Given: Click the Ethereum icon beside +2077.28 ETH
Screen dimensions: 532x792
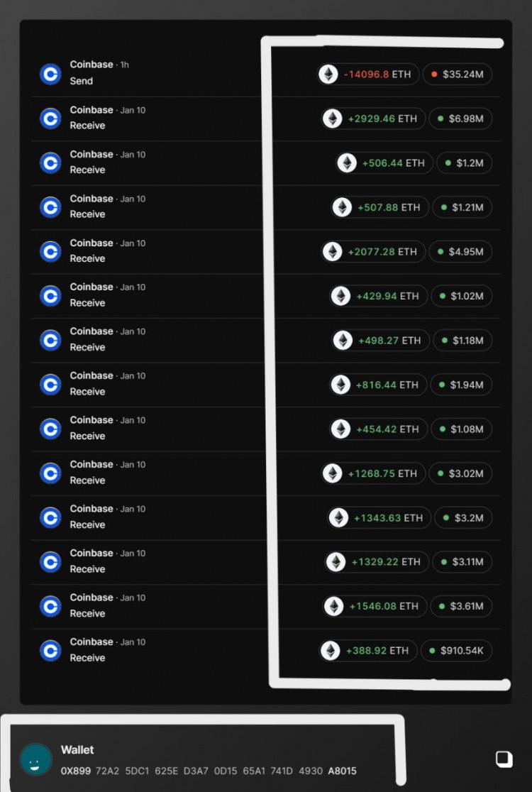Looking at the screenshot, I should tap(332, 252).
